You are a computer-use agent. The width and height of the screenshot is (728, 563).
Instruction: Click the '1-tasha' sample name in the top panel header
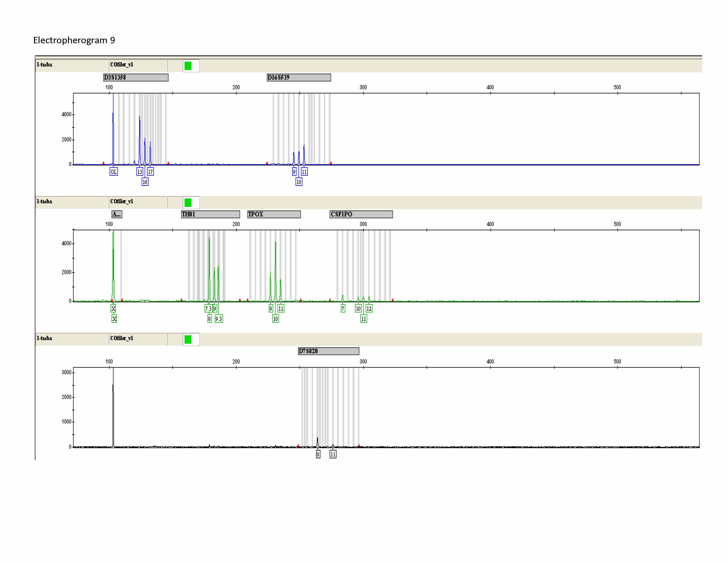(45, 64)
